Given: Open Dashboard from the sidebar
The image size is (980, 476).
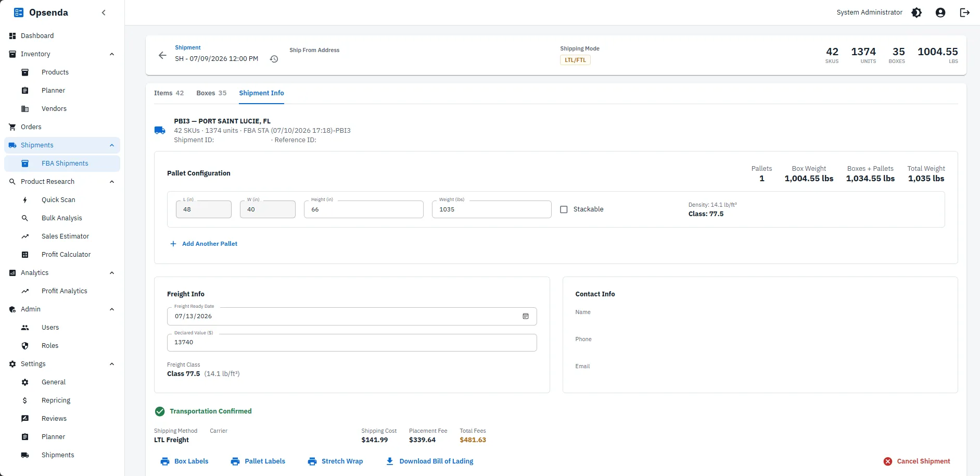Looking at the screenshot, I should [62, 36].
